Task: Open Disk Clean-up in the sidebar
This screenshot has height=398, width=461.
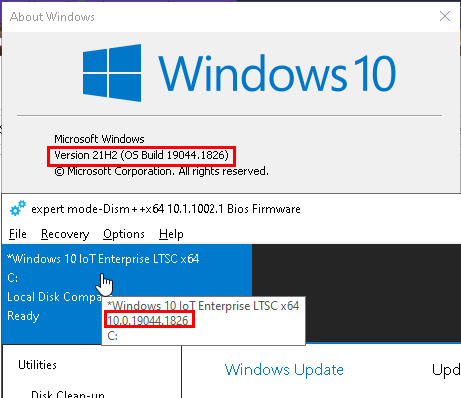Action: (x=68, y=394)
